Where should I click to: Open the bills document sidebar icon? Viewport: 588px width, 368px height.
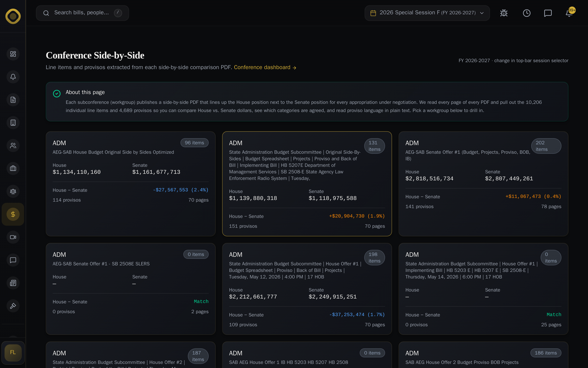pos(13,100)
